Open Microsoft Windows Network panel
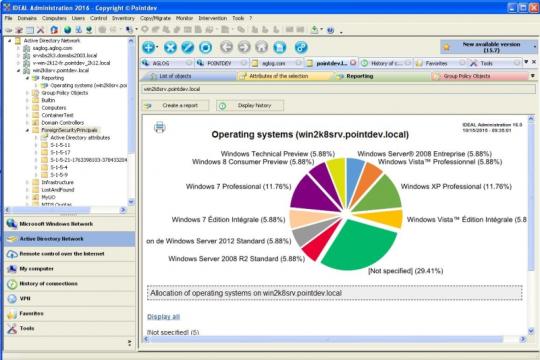 click(x=70, y=224)
